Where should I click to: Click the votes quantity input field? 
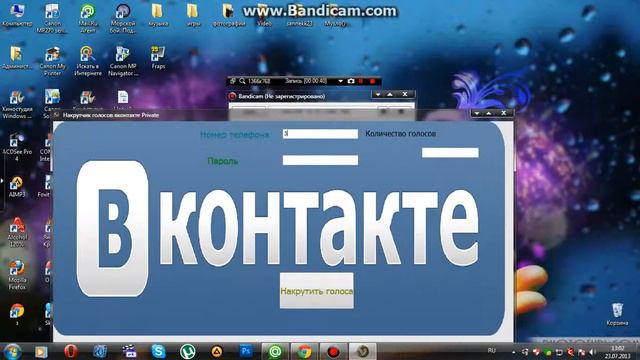(x=450, y=153)
